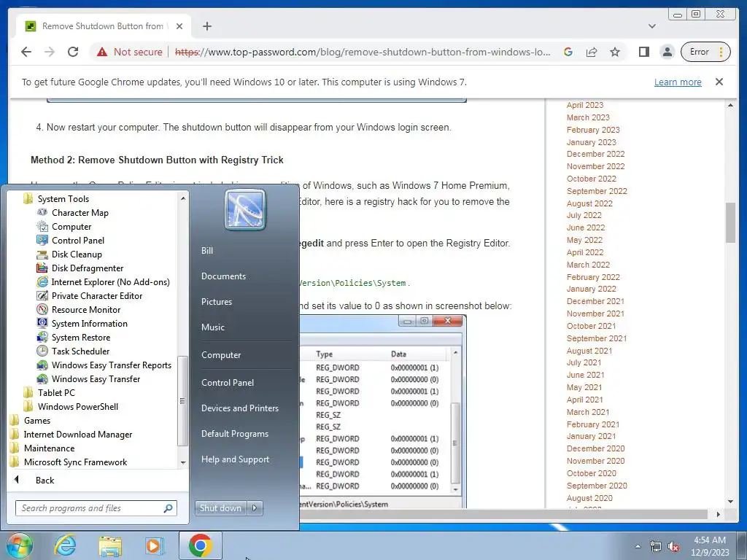Click the Shut down button

(220, 508)
